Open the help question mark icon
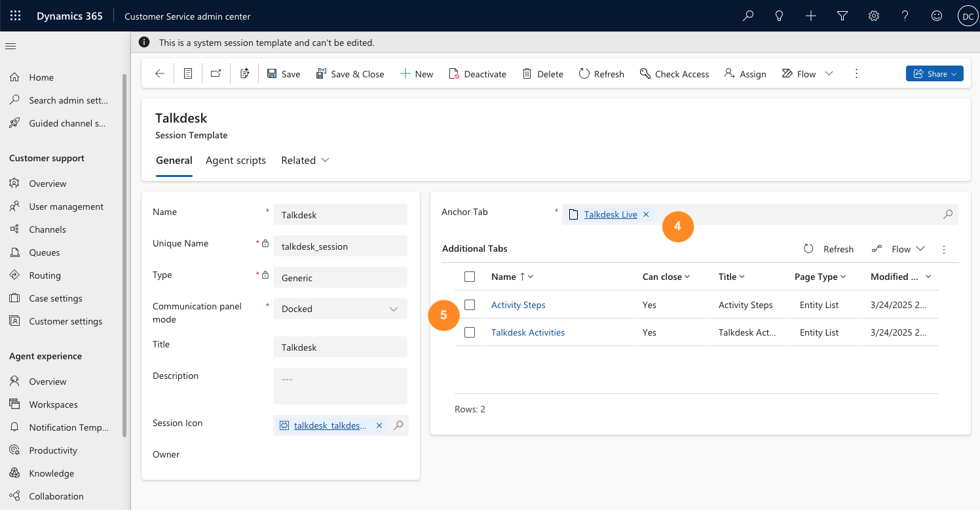The width and height of the screenshot is (980, 510). point(905,16)
